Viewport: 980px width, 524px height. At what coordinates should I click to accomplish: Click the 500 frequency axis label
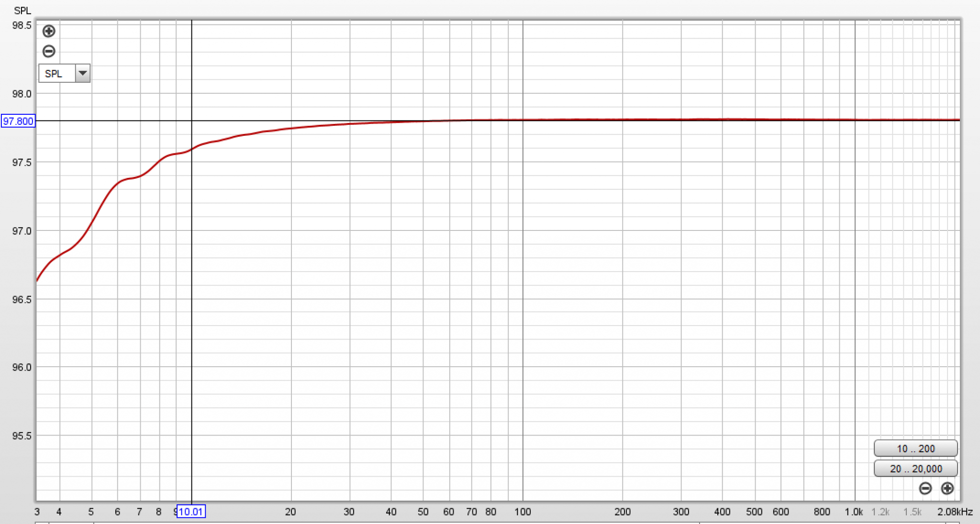click(754, 512)
